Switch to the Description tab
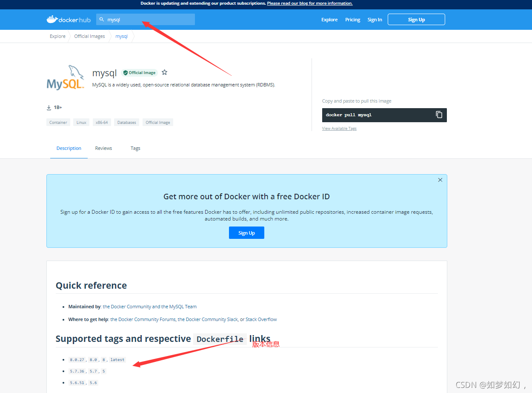 click(69, 148)
